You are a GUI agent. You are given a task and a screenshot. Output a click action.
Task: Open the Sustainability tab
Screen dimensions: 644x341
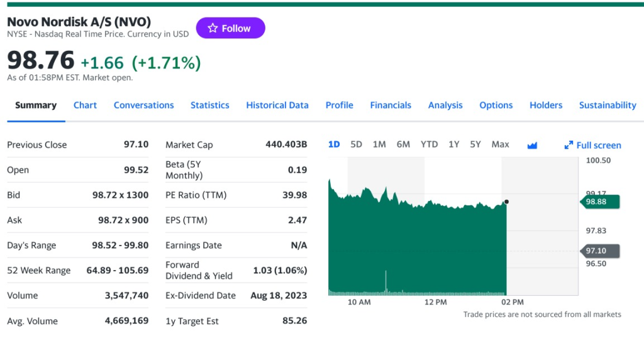click(608, 105)
